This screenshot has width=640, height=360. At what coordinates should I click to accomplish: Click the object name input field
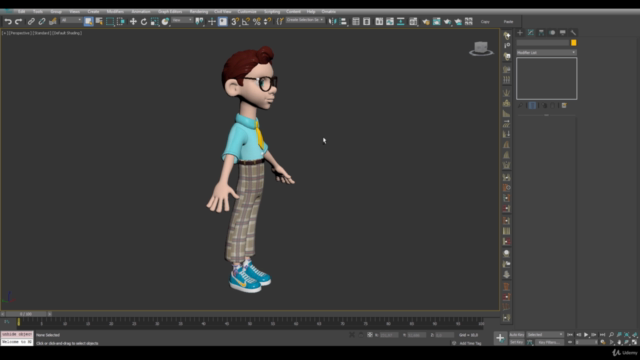543,43
